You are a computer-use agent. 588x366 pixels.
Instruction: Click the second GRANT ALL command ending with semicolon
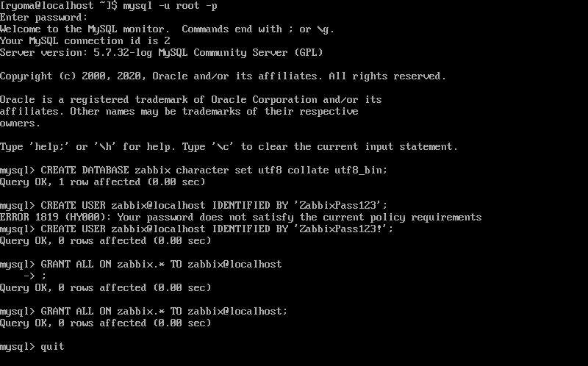point(164,312)
